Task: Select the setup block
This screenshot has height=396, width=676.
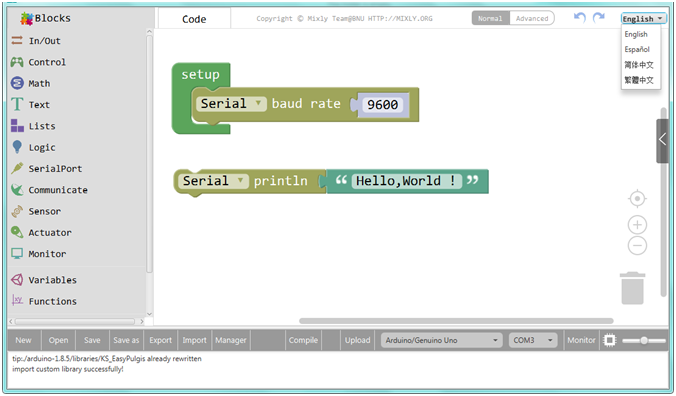Action: pos(200,75)
